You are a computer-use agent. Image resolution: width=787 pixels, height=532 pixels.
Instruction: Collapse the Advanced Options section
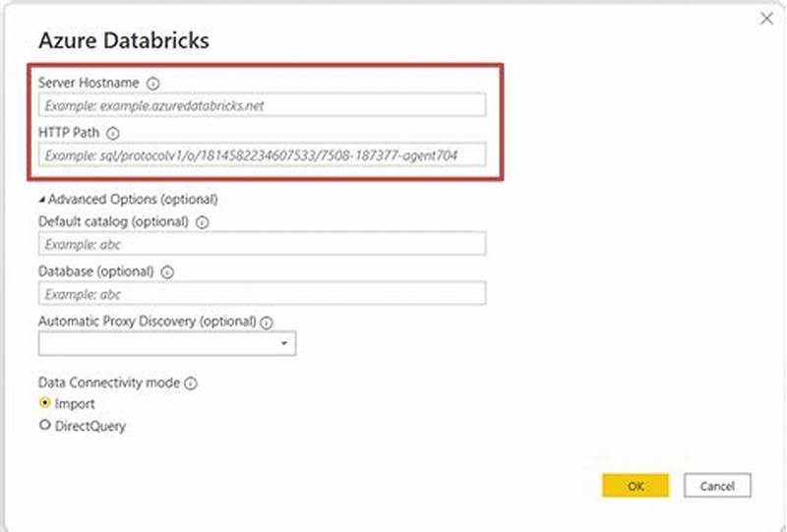tap(42, 200)
